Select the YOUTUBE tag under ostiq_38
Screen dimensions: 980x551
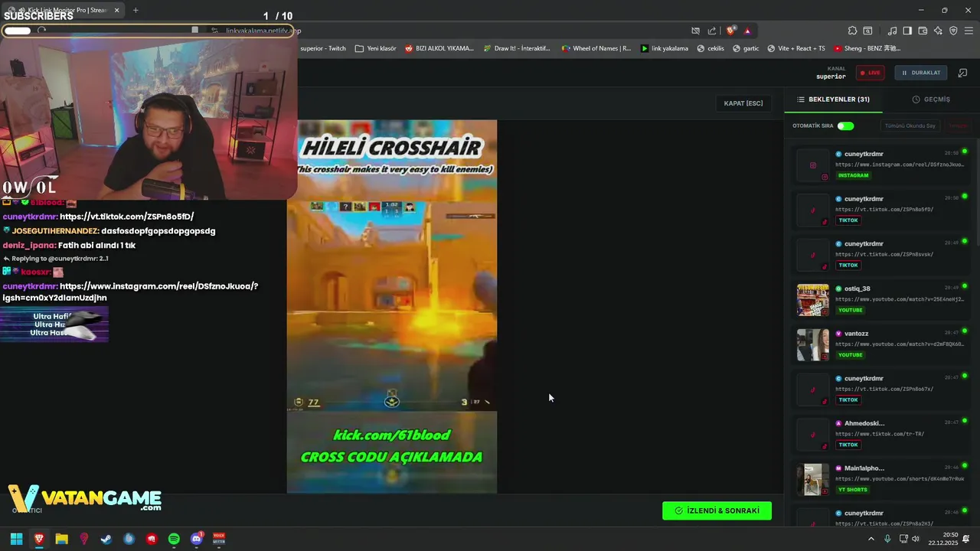pos(851,310)
